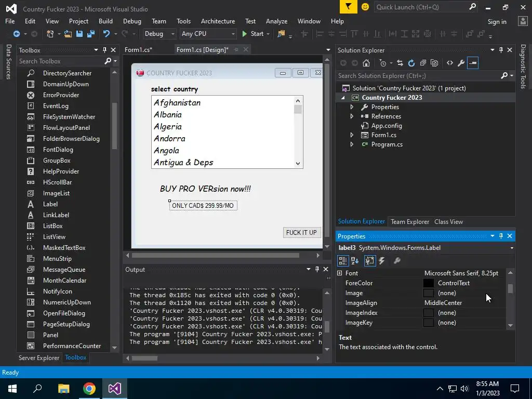Open the Diagnostic Tools side tab
Image resolution: width=532 pixels, height=399 pixels.
523,66
